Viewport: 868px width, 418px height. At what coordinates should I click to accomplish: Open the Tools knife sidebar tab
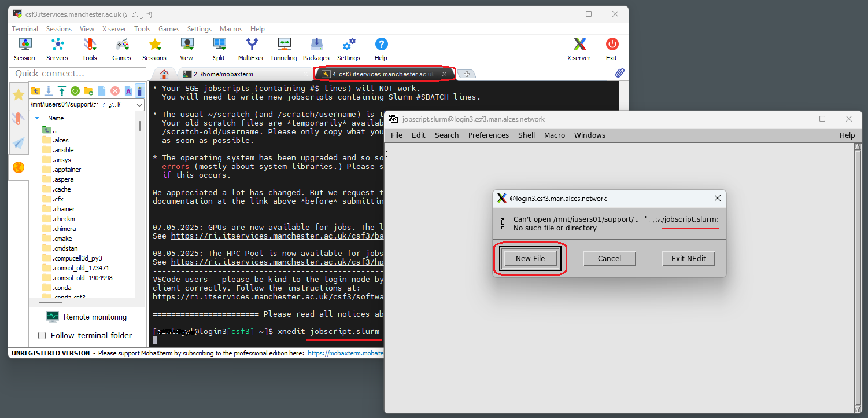(19, 119)
